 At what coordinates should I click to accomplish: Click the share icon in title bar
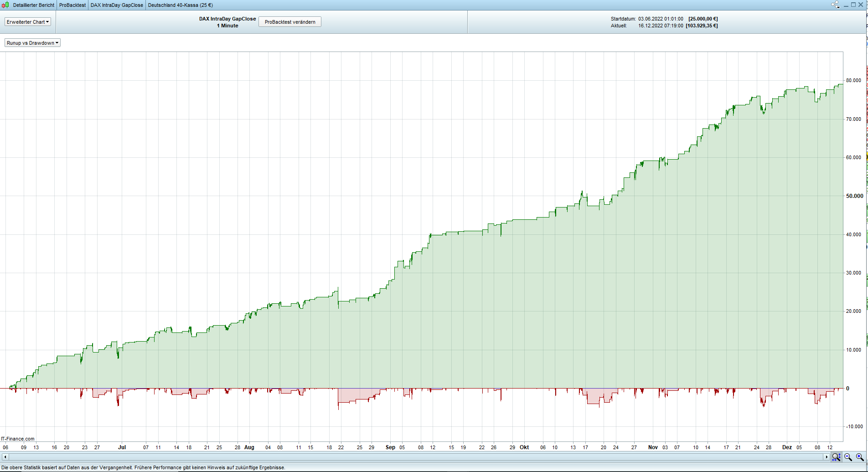(x=835, y=5)
